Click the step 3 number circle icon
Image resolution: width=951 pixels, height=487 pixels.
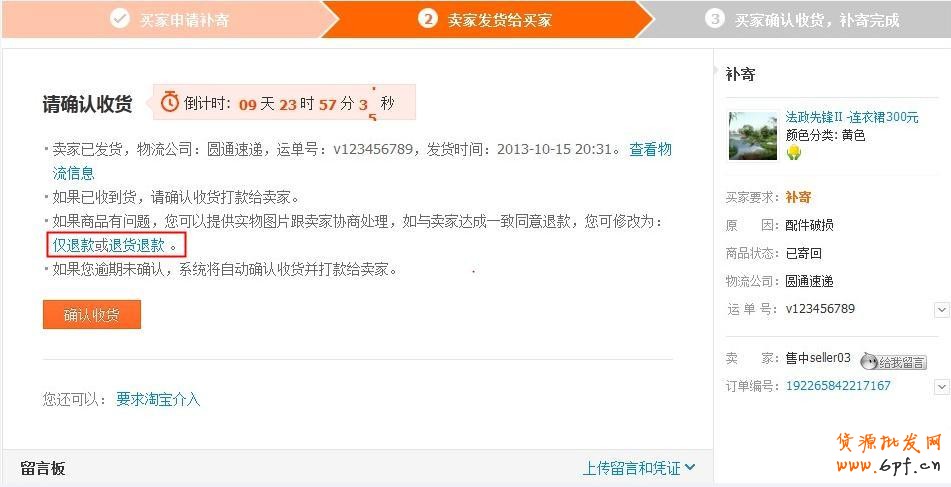pos(714,19)
